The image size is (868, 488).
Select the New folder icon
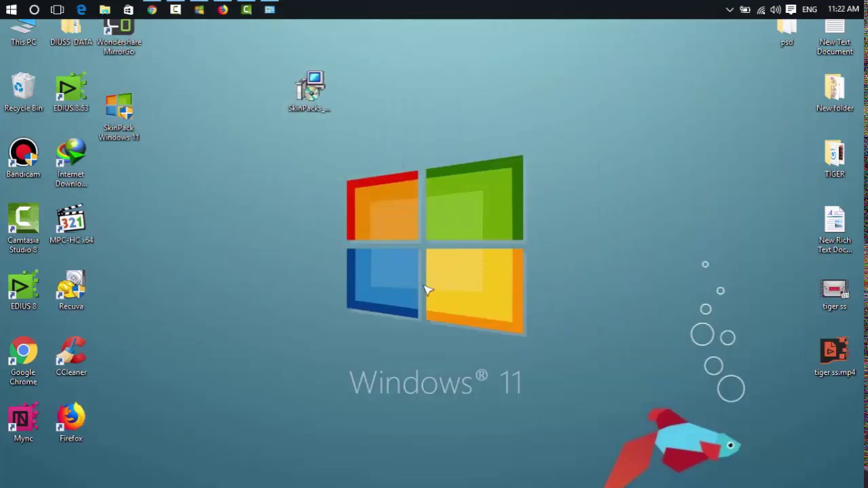pos(835,93)
